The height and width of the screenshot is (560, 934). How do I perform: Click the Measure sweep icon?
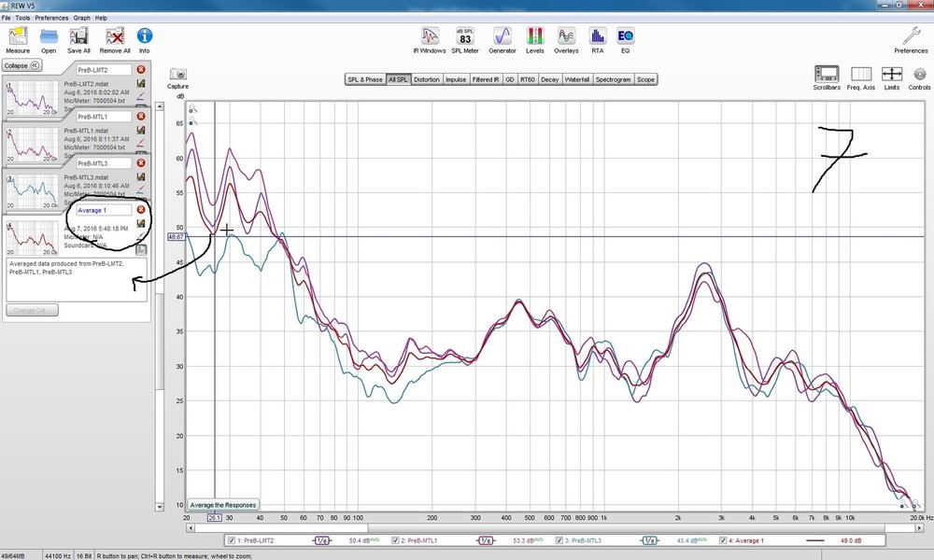tap(18, 40)
